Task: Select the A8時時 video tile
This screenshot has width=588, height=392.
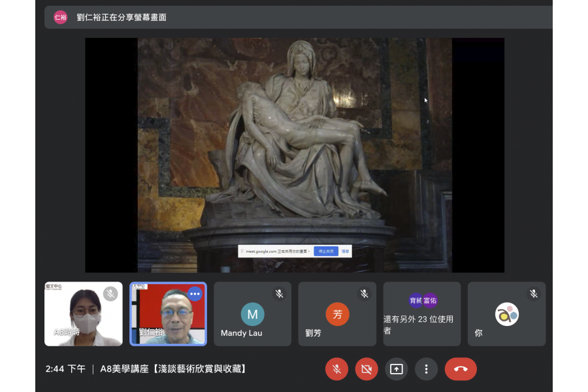Action: pos(83,314)
